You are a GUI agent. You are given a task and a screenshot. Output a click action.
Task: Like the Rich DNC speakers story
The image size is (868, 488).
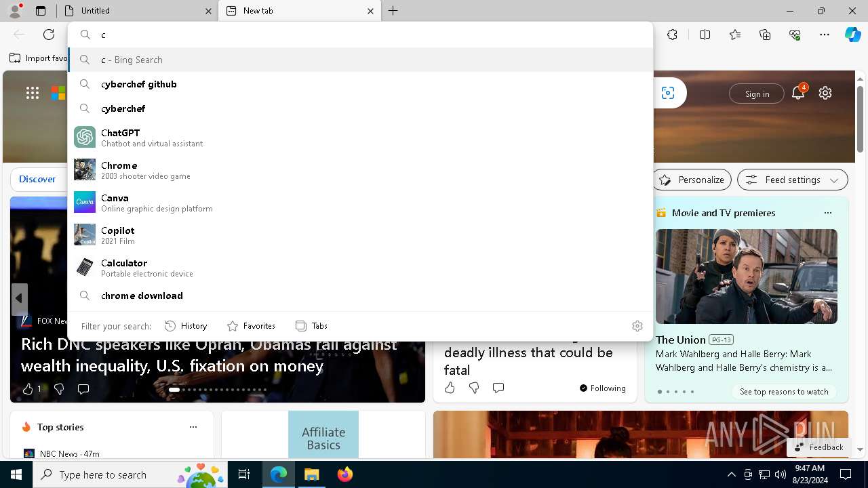(28, 389)
